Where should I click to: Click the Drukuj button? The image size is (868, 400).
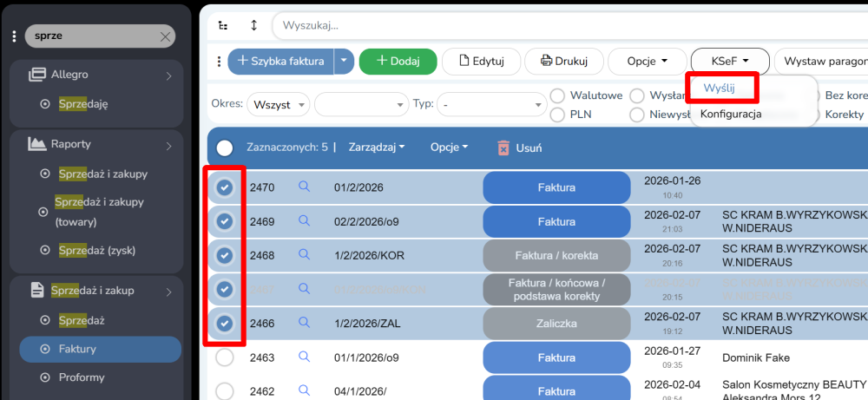(564, 62)
